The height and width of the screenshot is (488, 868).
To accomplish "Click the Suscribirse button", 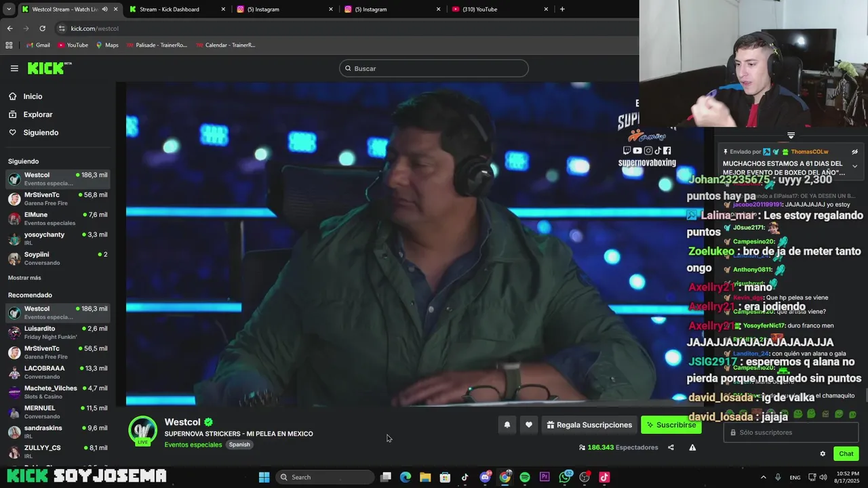I will coord(671,425).
